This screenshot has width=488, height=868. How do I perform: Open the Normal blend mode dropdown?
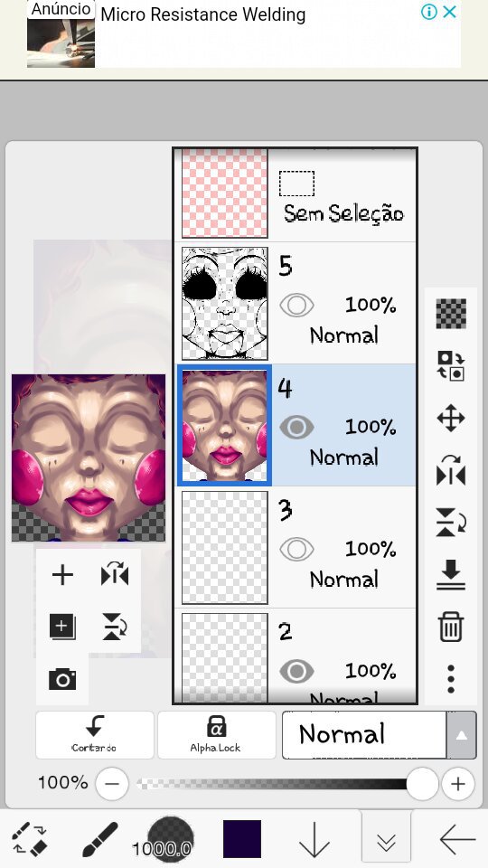364,734
